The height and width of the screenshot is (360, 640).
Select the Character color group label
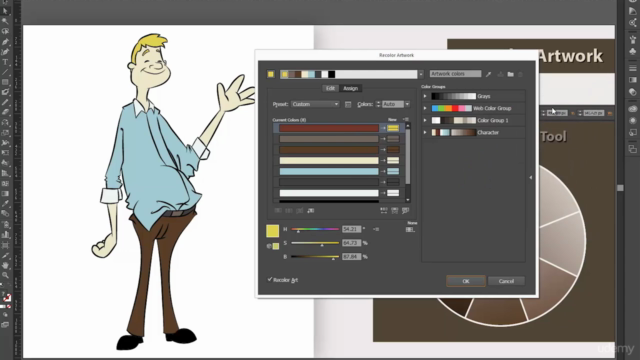pyautogui.click(x=488, y=133)
